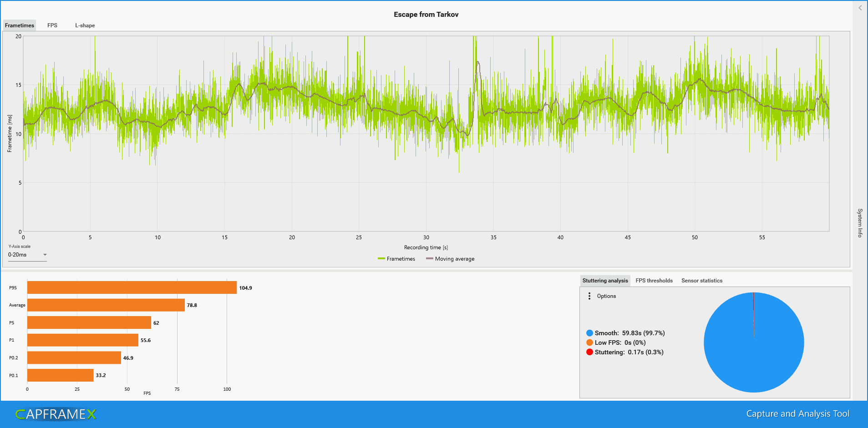Click the red Stuttering legend dot
Image resolution: width=868 pixels, height=428 pixels.
589,352
